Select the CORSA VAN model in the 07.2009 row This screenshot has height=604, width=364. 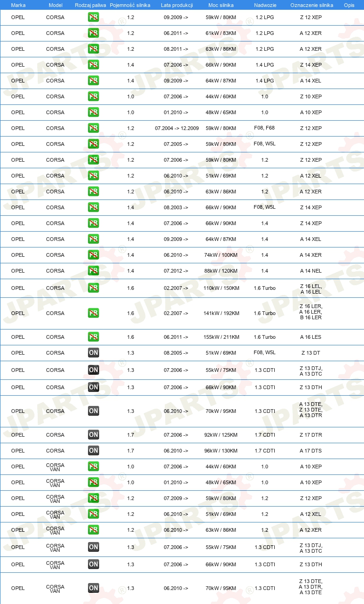click(x=55, y=498)
